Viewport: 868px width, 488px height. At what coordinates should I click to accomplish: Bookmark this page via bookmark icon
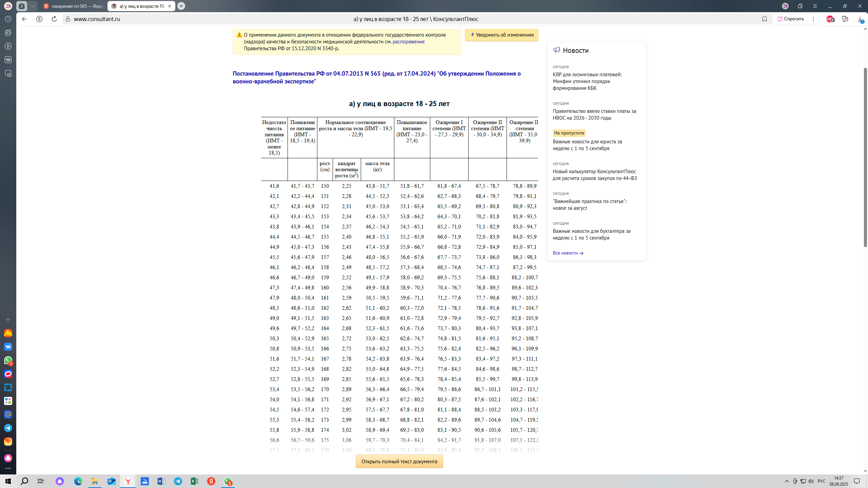pos(764,19)
